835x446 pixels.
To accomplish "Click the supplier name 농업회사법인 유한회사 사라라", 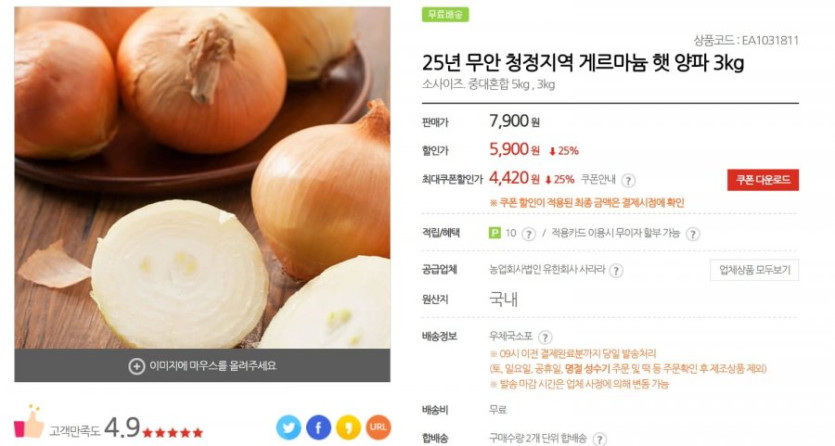I will pyautogui.click(x=547, y=270).
